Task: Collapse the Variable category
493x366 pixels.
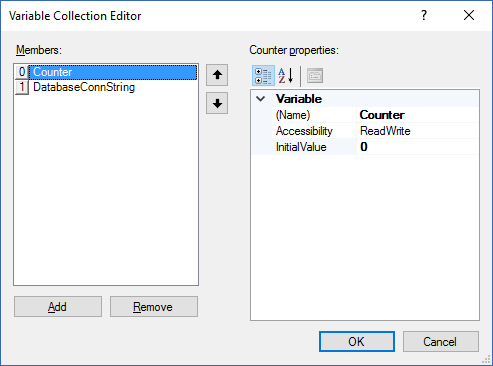Action: (x=261, y=99)
